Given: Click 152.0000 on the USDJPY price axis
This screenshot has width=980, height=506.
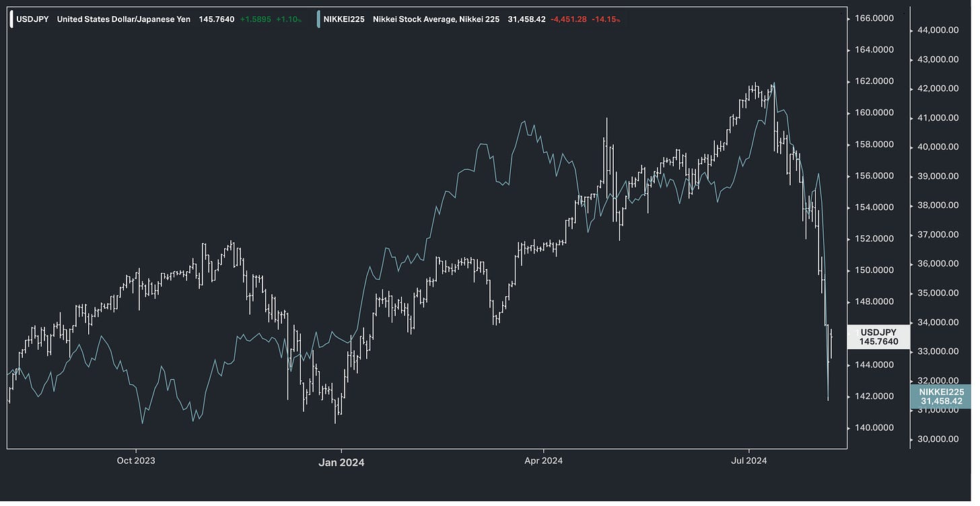Looking at the screenshot, I should pos(874,238).
